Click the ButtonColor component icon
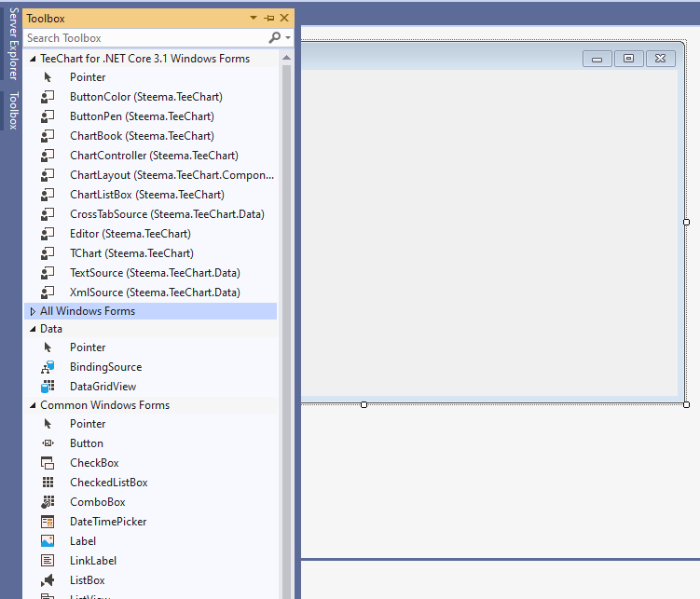Screen dimensions: 700x599 48,97
